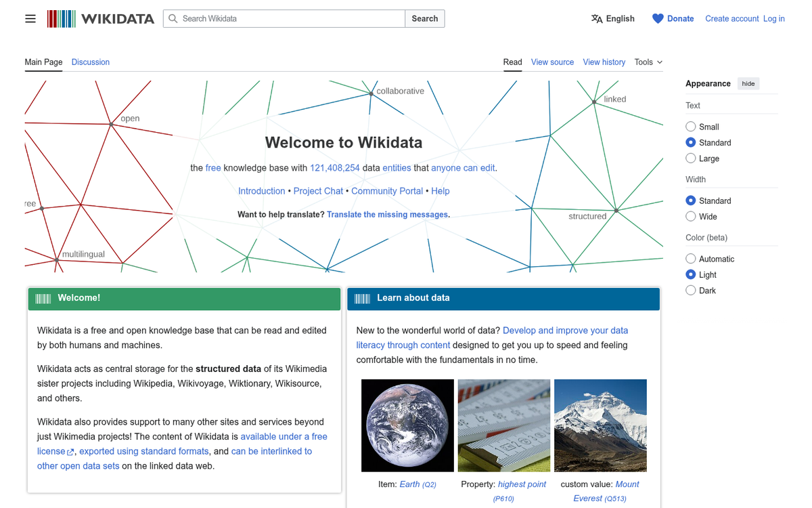The height and width of the screenshot is (508, 812).
Task: Click 'Translate the missing messages' link
Action: 388,215
